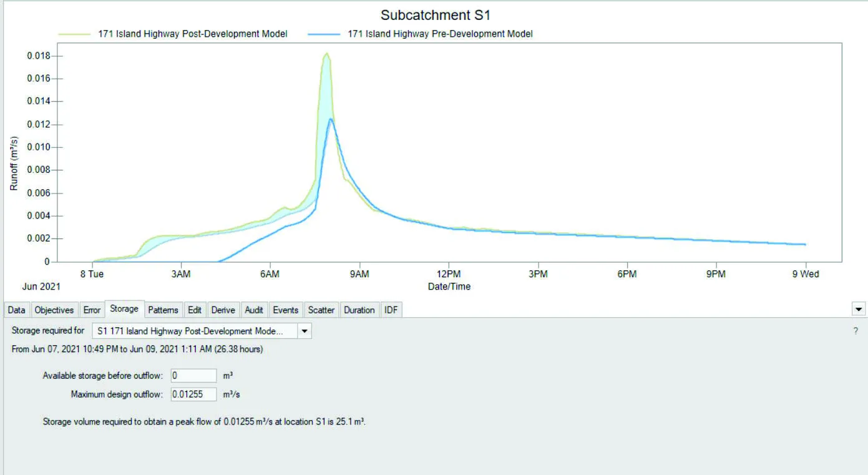Switch to the Data tab
Viewport: 868px width, 475px height.
click(17, 310)
